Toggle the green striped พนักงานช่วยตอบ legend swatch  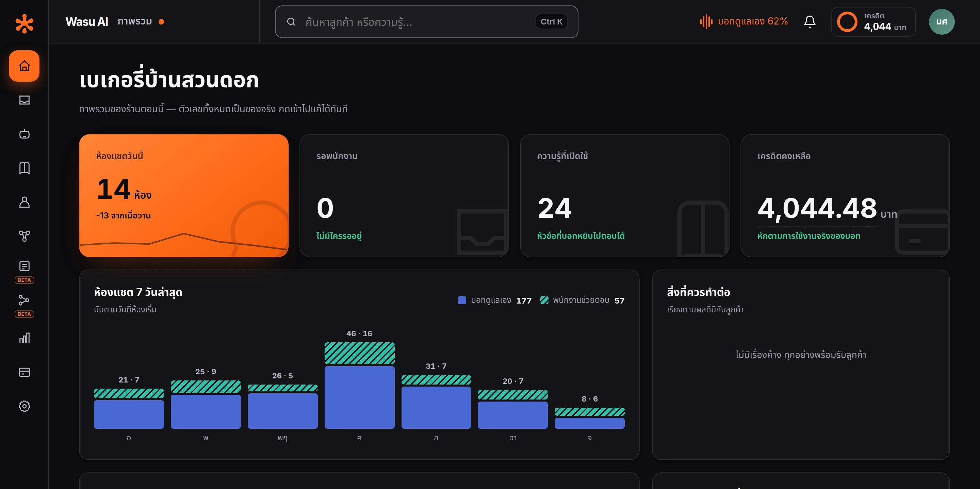tap(544, 300)
